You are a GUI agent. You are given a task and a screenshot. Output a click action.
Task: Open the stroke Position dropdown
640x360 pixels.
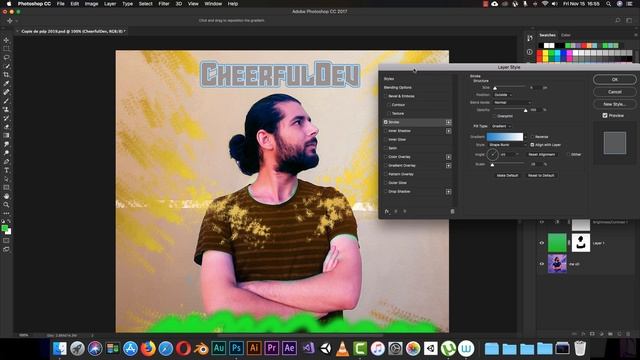(x=502, y=95)
